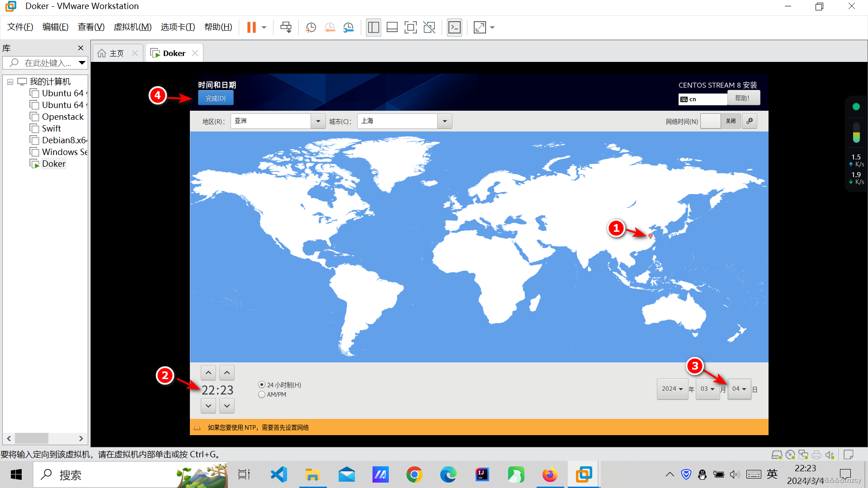The image size is (868, 488).
Task: Take a snapshot of the VM
Action: (x=311, y=28)
